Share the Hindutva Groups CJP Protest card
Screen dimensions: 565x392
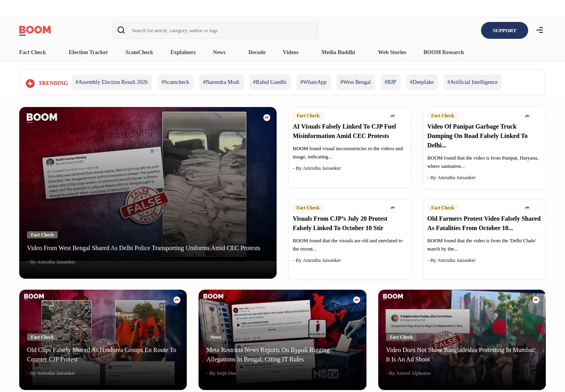coord(177,300)
